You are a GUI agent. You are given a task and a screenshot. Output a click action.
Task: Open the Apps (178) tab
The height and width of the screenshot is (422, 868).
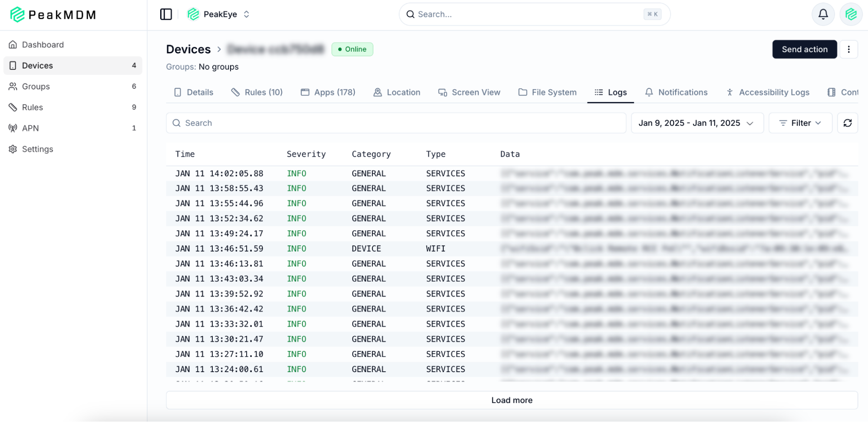point(328,92)
